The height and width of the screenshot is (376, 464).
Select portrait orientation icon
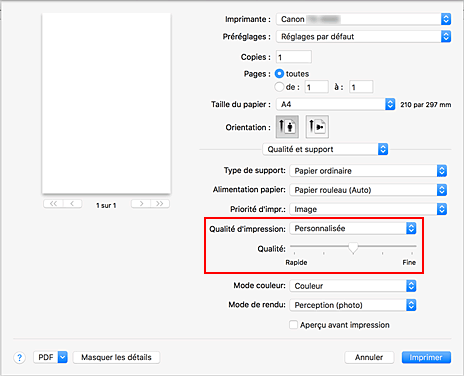287,127
